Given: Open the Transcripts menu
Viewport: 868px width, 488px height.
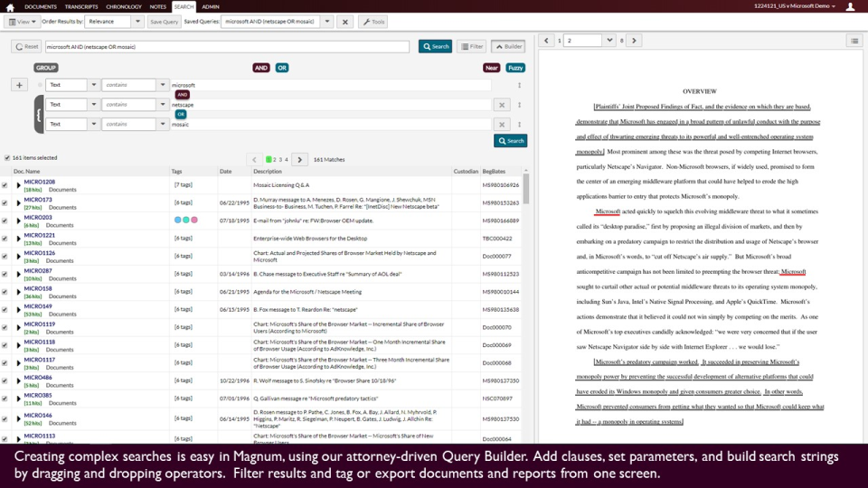Looking at the screenshot, I should [81, 6].
